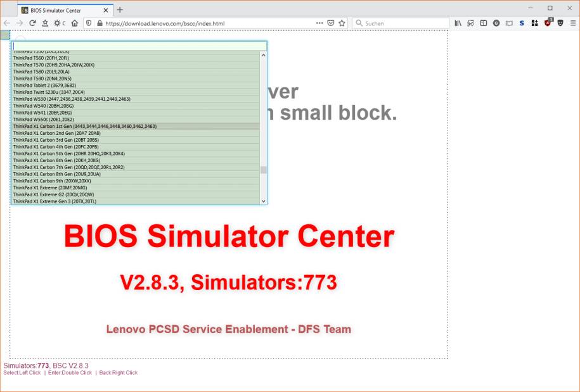Click the Home icon in the toolbar
Image resolution: width=580 pixels, height=392 pixels.
pos(74,23)
